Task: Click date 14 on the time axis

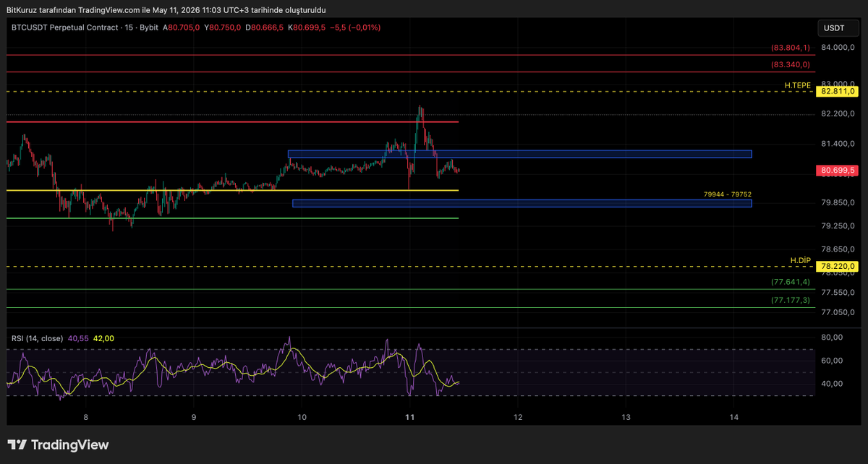Action: coord(733,417)
